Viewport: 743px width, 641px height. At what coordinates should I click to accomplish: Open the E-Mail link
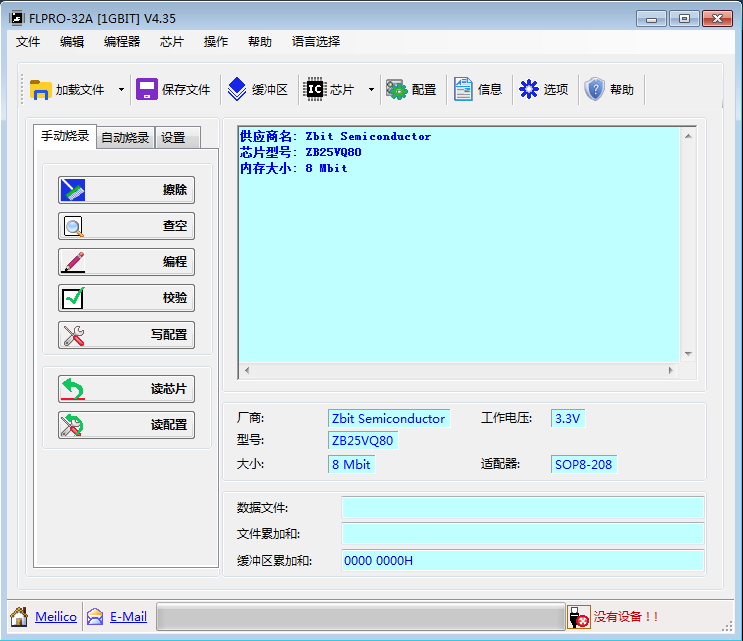coord(128,616)
